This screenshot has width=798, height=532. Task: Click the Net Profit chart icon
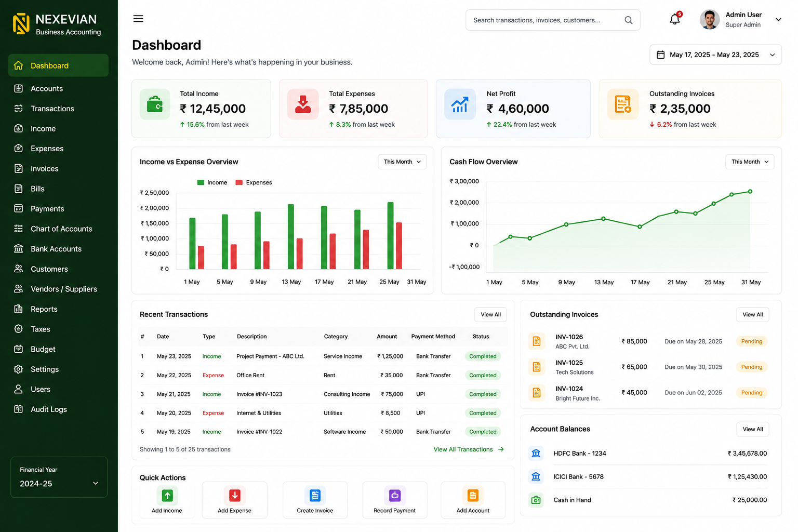point(460,104)
